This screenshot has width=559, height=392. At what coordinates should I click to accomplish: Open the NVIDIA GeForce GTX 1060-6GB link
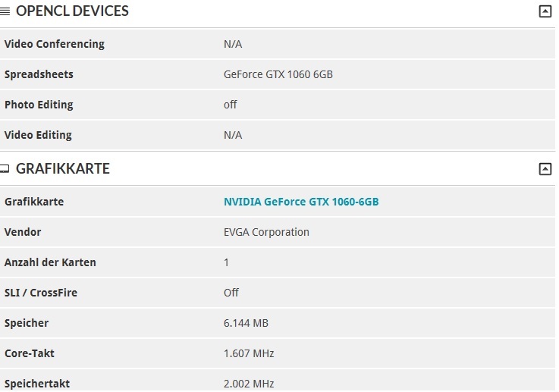300,202
